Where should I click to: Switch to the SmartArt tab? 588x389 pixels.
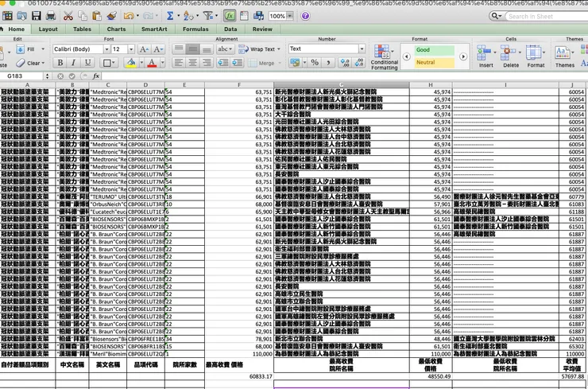tap(154, 29)
